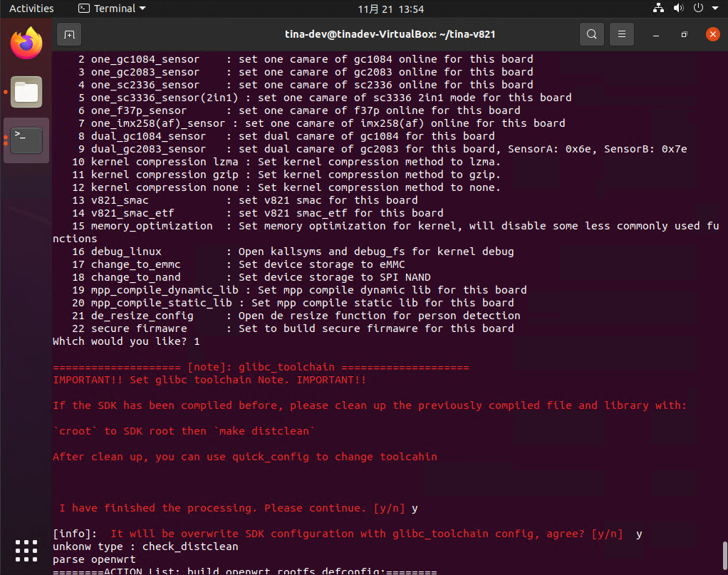Image resolution: width=728 pixels, height=575 pixels.
Task: Open the clock and calendar panel
Action: [x=391, y=9]
